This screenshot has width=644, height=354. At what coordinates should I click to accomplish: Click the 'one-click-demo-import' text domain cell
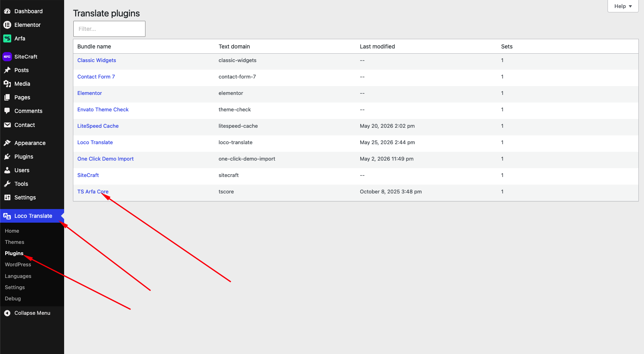pyautogui.click(x=247, y=159)
